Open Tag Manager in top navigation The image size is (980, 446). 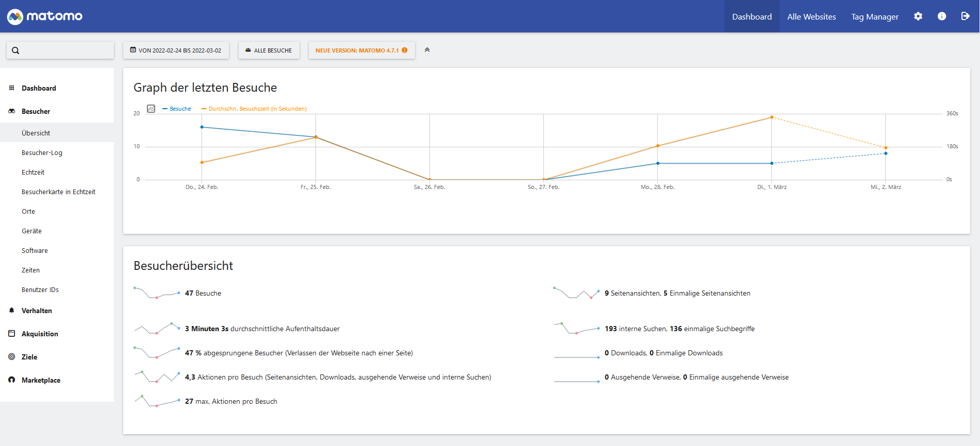point(874,16)
